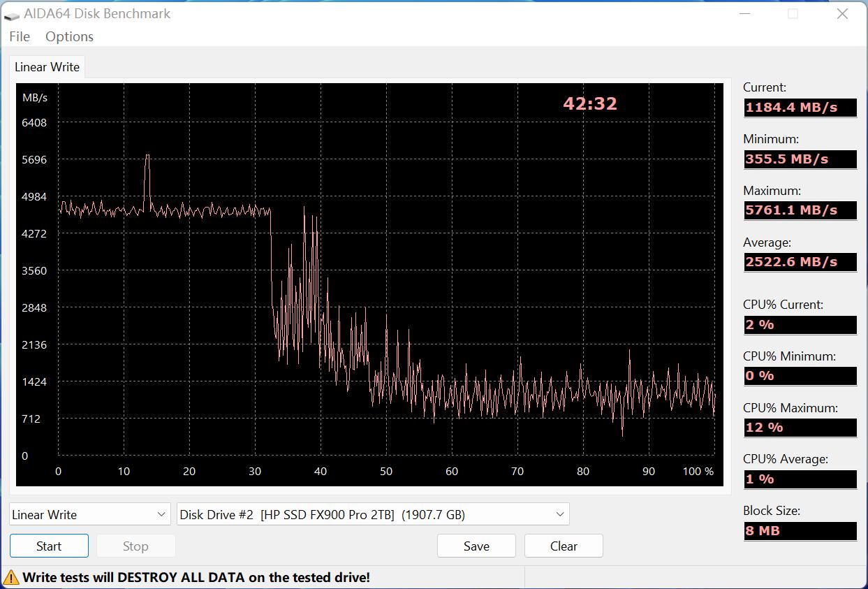Switch to the Linear Write tab
Screen dimensions: 868x589
[x=47, y=67]
